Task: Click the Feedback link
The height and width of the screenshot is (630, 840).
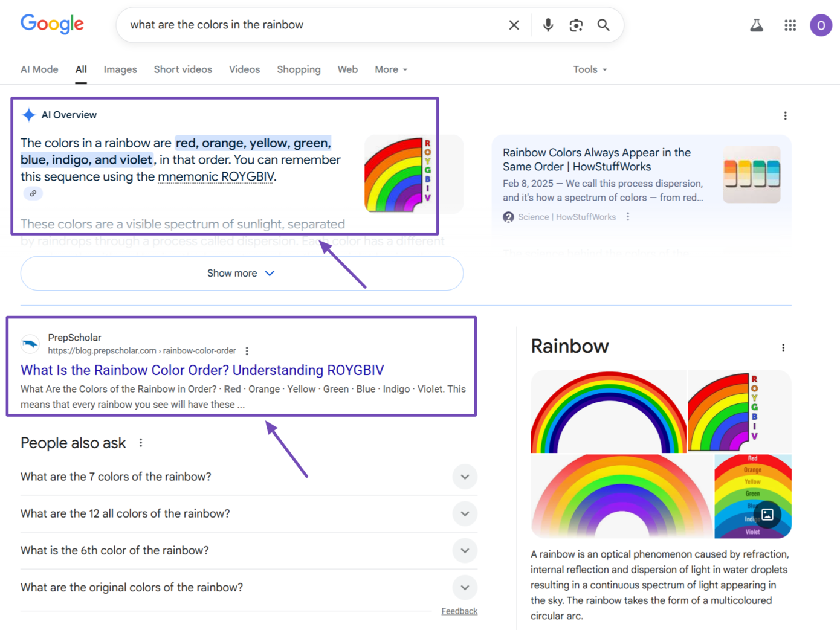Action: point(459,611)
